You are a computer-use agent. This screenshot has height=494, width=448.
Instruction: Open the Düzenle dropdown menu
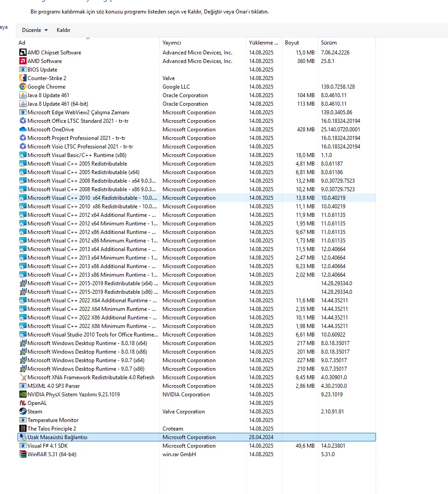[x=35, y=30]
